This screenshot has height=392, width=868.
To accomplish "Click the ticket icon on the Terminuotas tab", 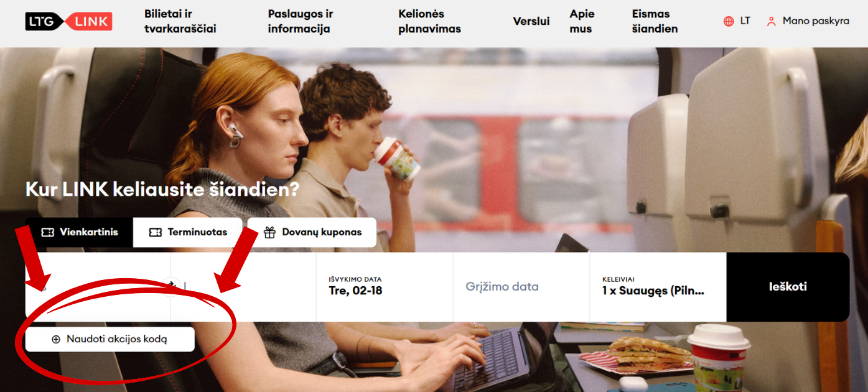I will point(156,232).
